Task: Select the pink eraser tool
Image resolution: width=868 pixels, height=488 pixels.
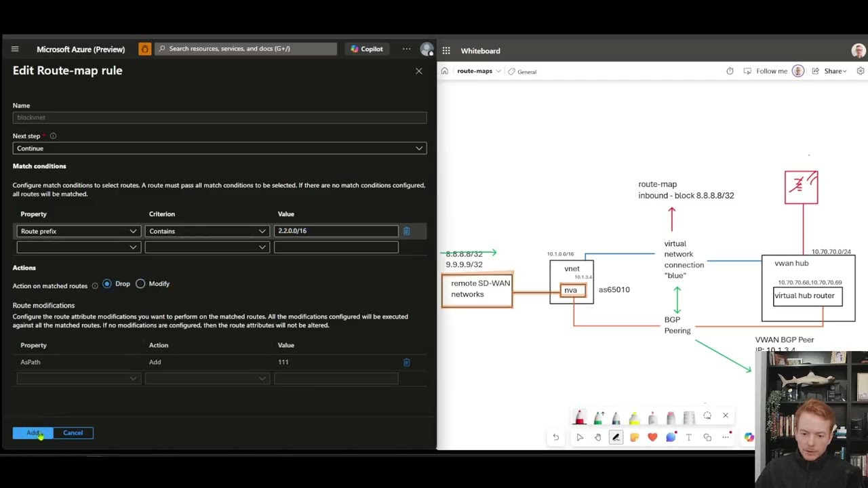Action: pos(671,417)
